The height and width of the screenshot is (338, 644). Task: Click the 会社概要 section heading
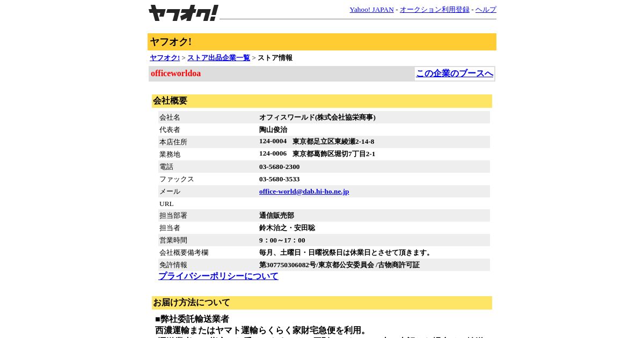pyautogui.click(x=170, y=101)
